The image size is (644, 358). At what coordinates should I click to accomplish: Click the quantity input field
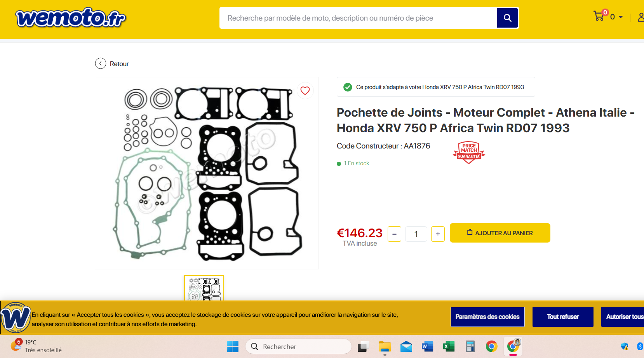coord(416,234)
